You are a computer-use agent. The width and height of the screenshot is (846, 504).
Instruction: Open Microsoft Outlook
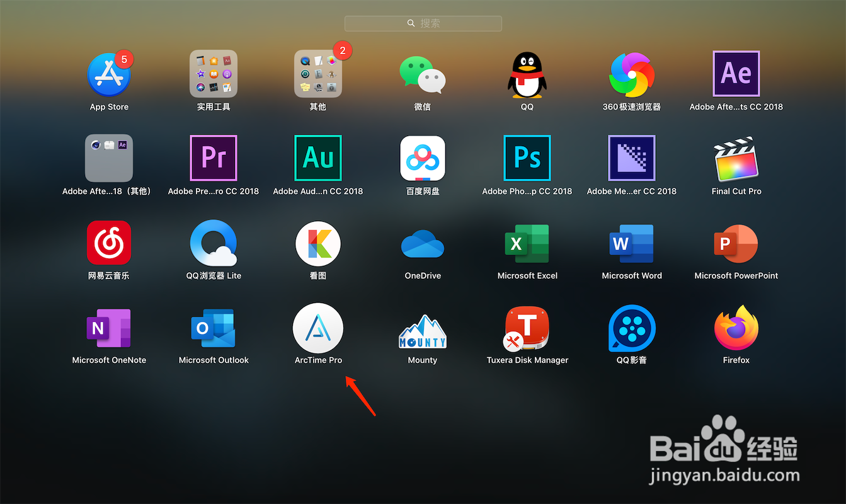[214, 328]
